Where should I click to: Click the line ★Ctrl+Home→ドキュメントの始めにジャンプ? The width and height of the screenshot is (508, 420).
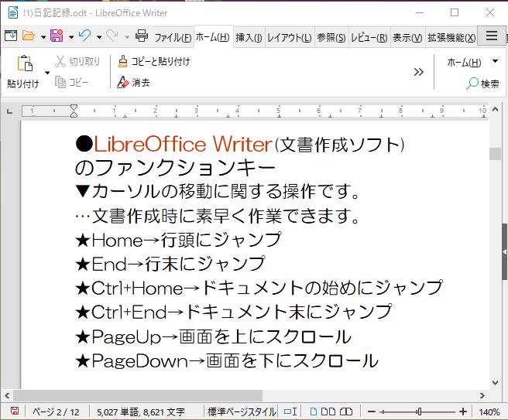[259, 288]
